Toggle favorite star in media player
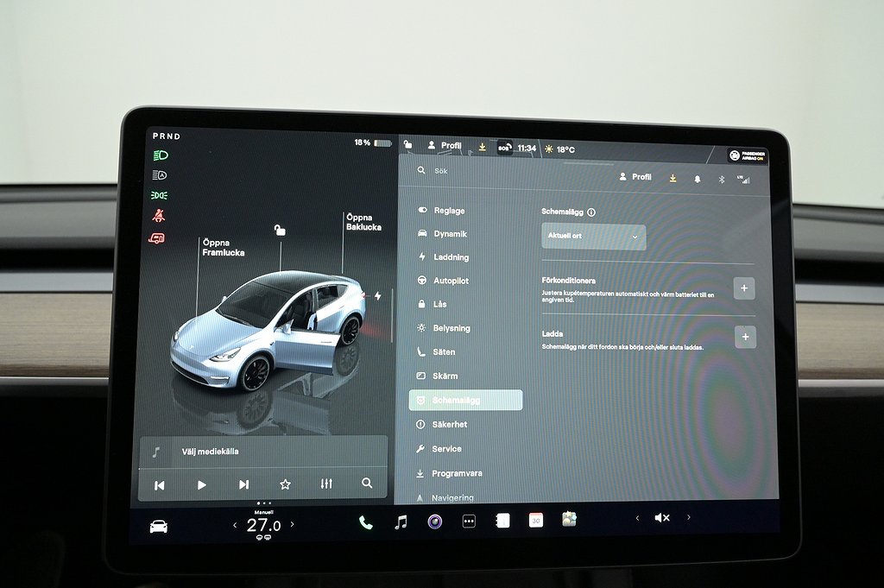The width and height of the screenshot is (884, 588). [x=285, y=484]
